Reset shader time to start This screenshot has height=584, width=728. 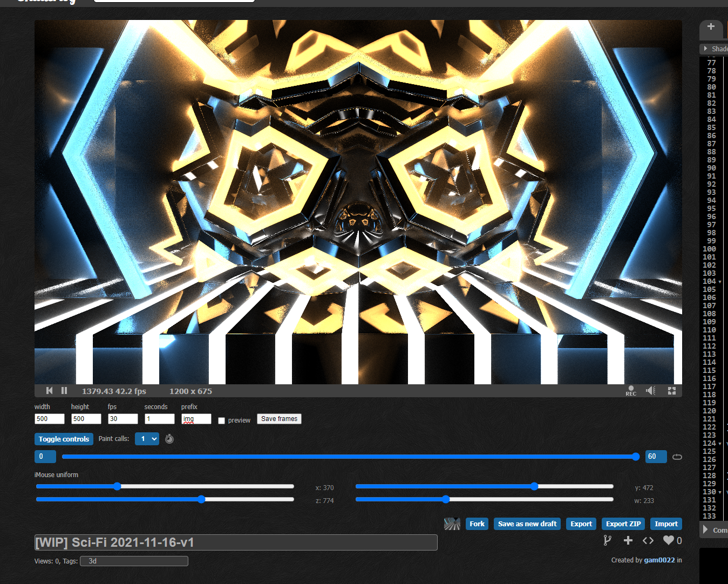tap(50, 391)
